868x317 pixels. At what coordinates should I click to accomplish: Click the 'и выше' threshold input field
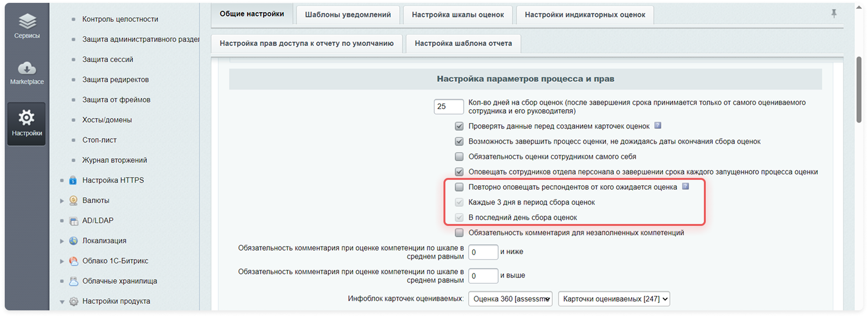[x=483, y=276]
